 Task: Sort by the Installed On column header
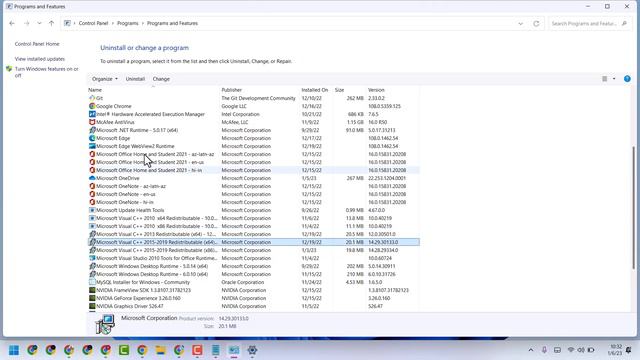[x=316, y=90]
